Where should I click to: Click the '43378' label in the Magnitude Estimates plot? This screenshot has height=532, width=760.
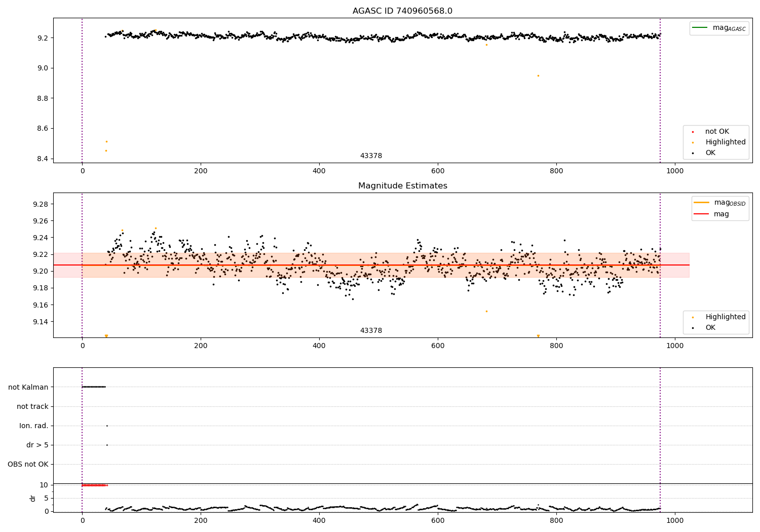[x=371, y=331]
